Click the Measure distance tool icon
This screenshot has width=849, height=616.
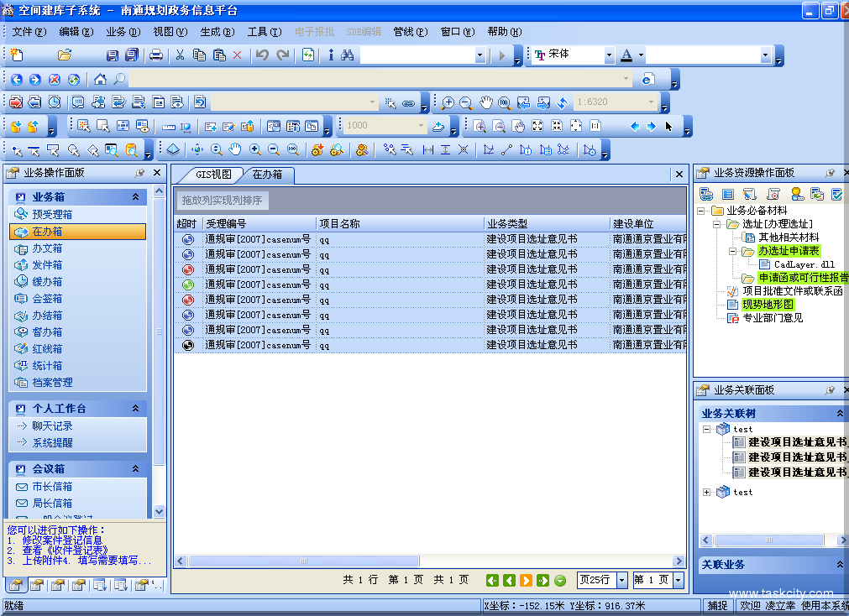click(x=427, y=149)
